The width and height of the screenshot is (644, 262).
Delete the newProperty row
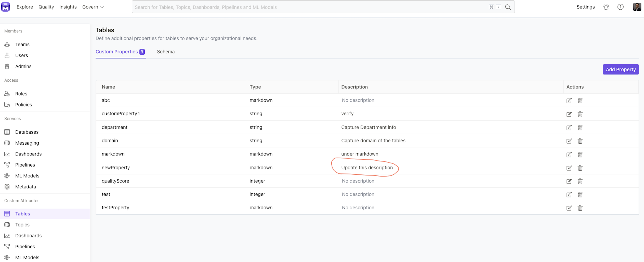point(580,168)
